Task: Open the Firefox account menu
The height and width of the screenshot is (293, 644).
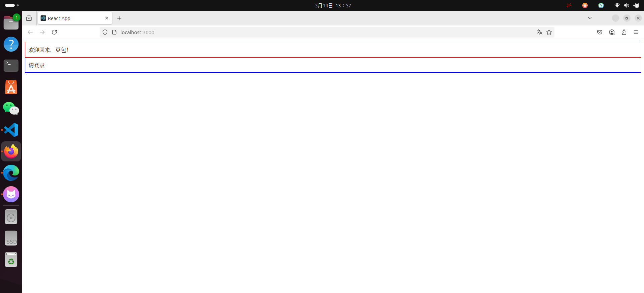Action: (612, 32)
